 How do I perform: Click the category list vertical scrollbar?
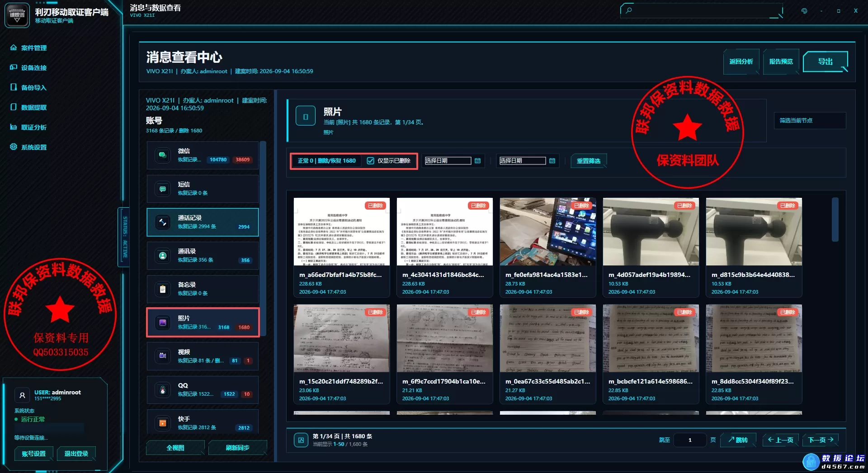click(x=263, y=239)
